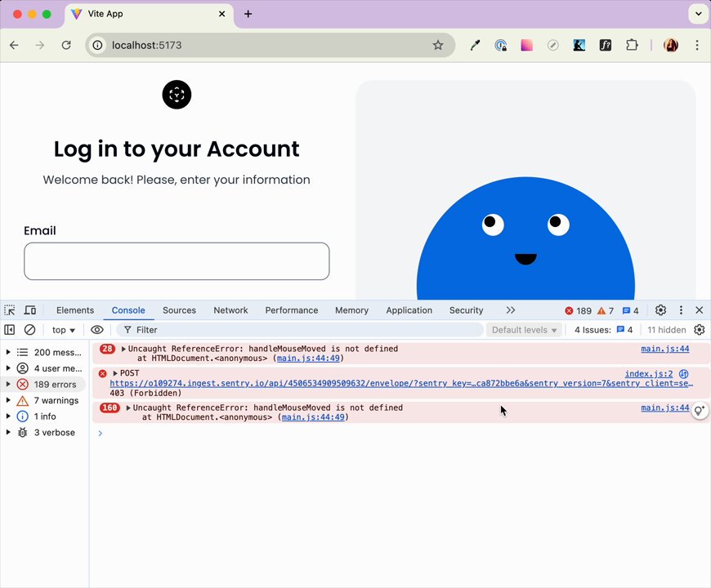The height and width of the screenshot is (588, 711).
Task: Bookmark page with the star icon
Action: click(x=437, y=45)
